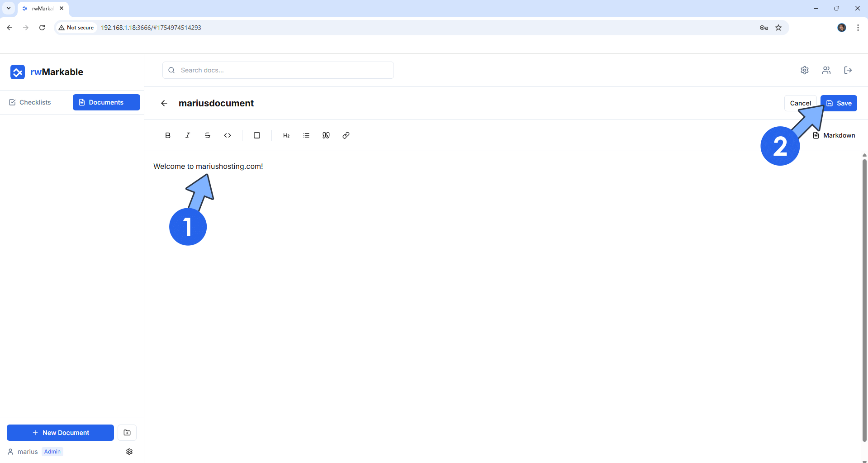
Task: Go back using the arrow beside mariusdocument
Action: [x=164, y=103]
